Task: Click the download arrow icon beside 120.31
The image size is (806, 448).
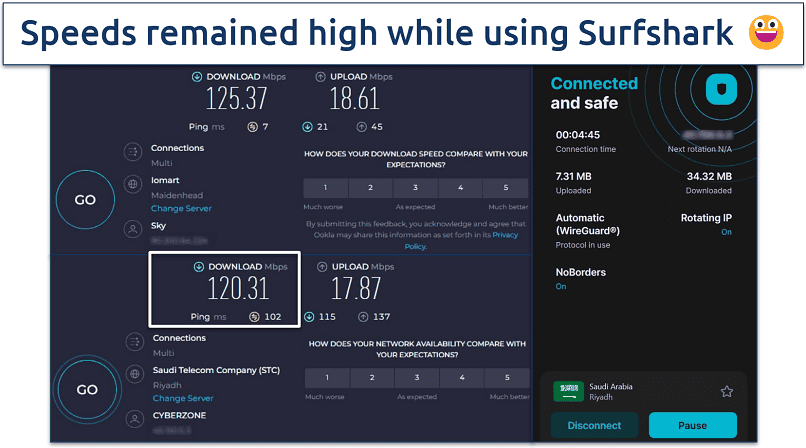Action: (x=198, y=267)
